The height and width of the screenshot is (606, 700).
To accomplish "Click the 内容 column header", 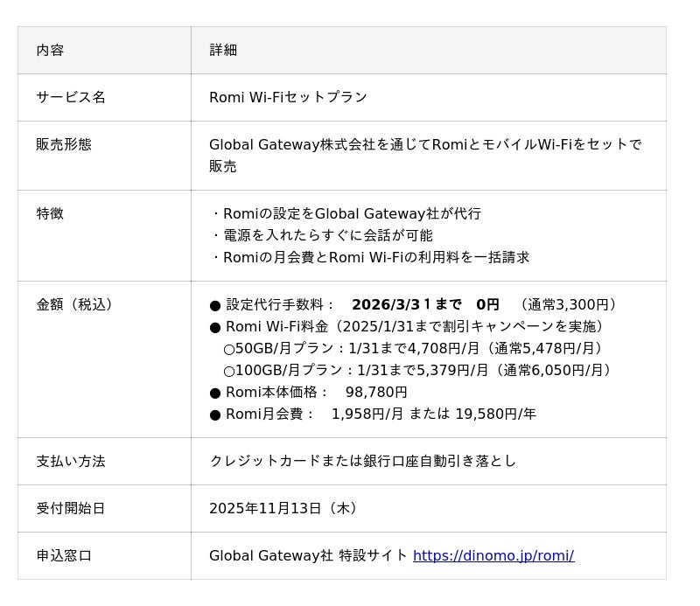I will [x=50, y=50].
